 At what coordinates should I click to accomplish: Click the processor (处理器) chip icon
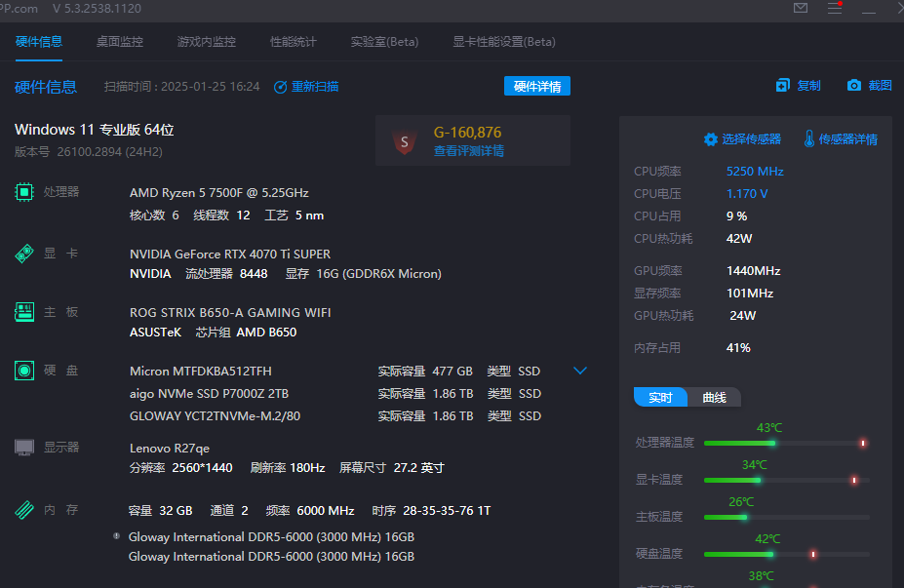[x=24, y=192]
